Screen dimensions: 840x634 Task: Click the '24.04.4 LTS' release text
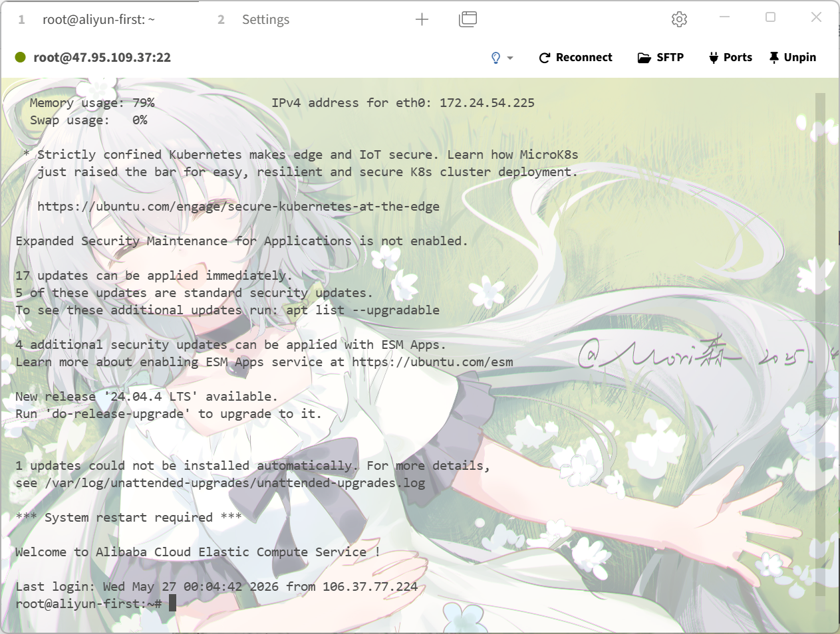click(150, 396)
